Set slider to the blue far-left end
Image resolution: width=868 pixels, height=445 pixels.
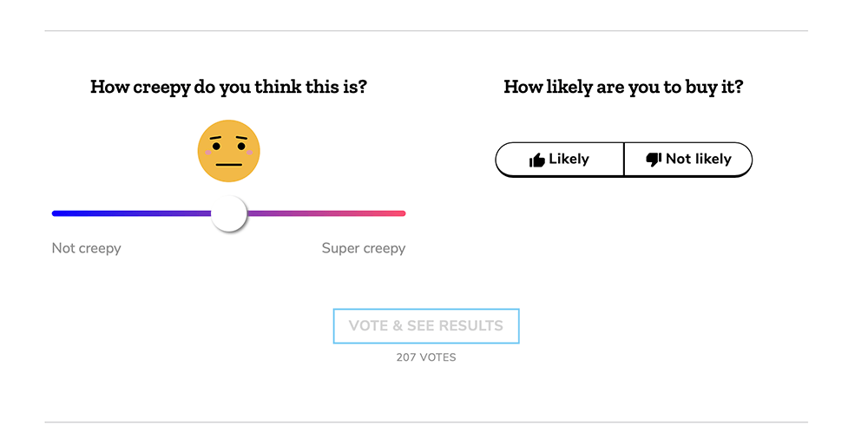55,213
